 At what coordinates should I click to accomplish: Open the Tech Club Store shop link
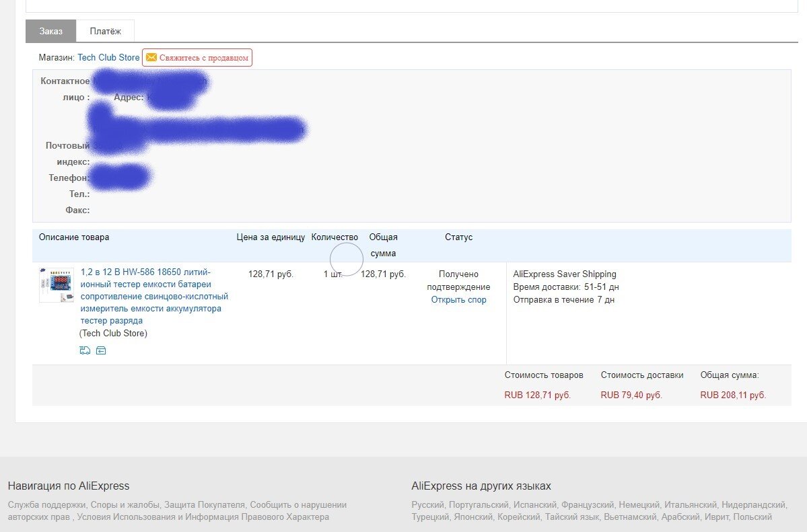coord(108,58)
